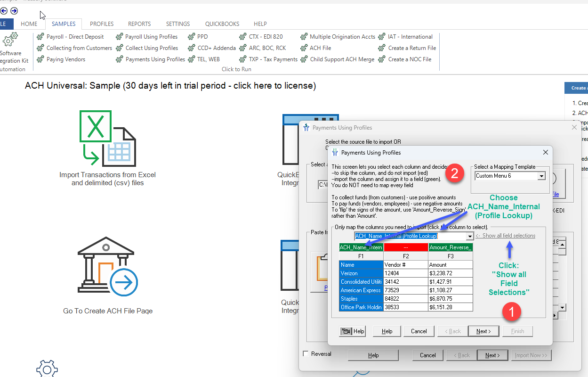Run Collect Using Profiles sample
The height and width of the screenshot is (377, 588).
(147, 48)
